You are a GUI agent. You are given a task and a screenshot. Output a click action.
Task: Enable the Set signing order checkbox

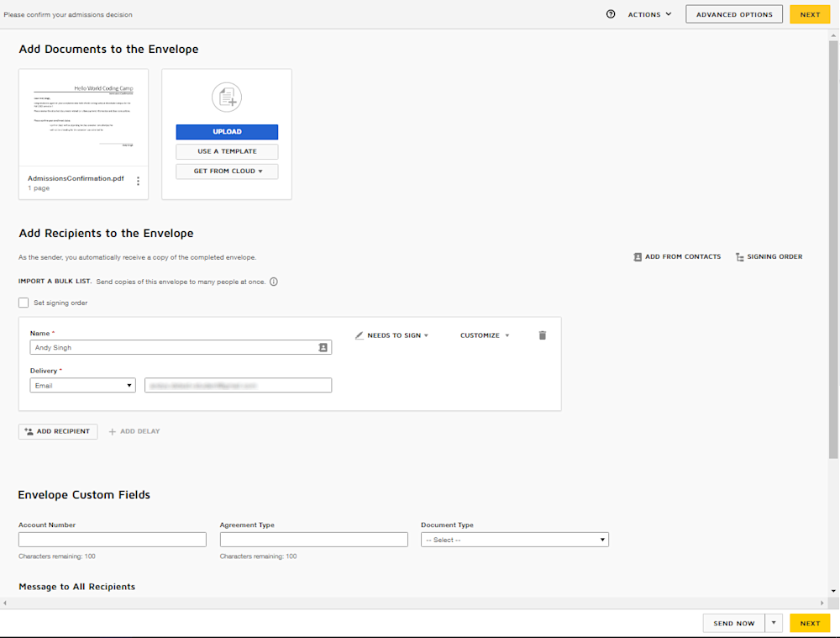coord(23,303)
